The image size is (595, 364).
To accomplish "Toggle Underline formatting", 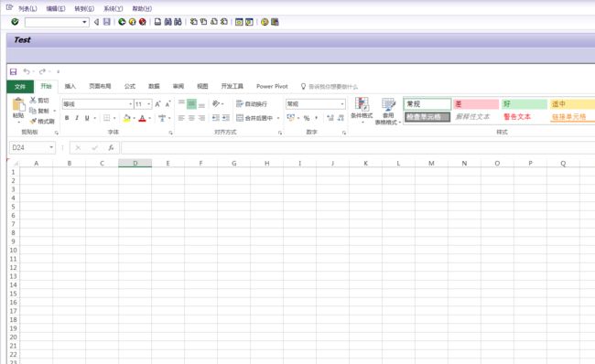I will click(87, 118).
